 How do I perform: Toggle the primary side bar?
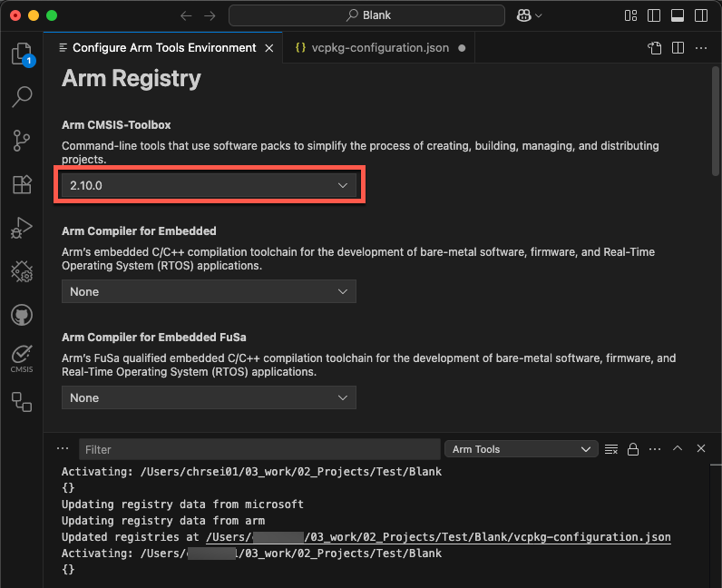pyautogui.click(x=654, y=15)
